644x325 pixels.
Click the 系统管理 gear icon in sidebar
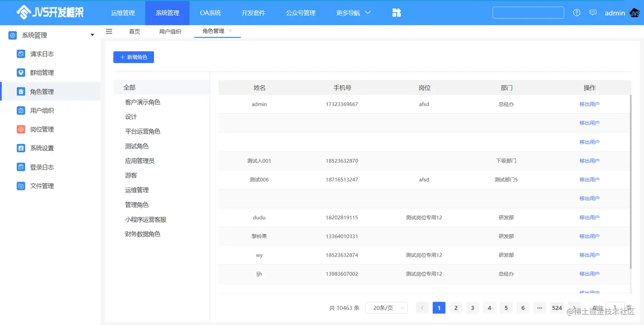pyautogui.click(x=13, y=35)
